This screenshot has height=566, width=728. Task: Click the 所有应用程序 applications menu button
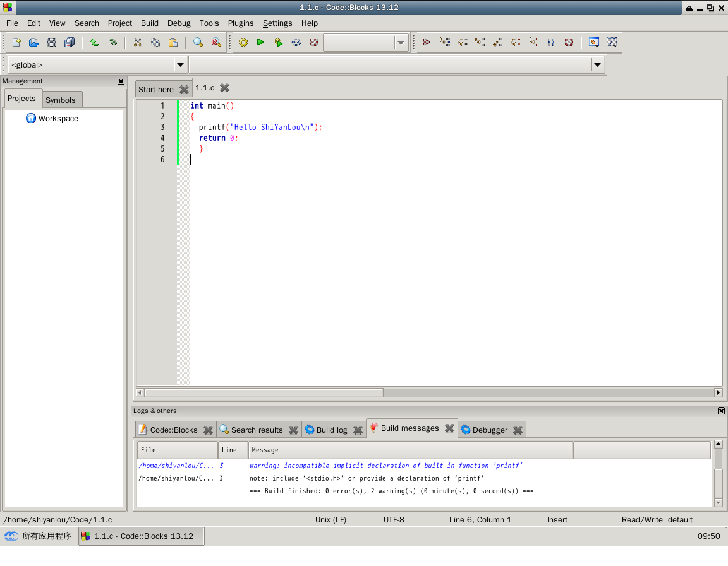click(x=39, y=536)
